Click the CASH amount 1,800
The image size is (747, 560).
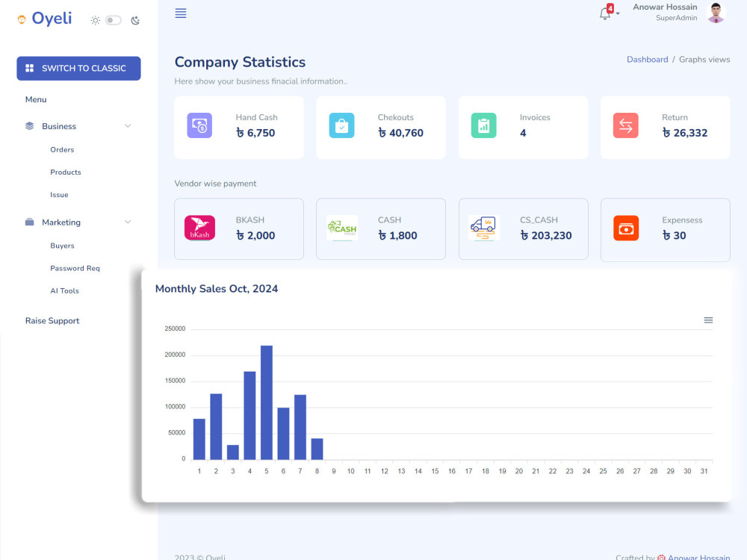coord(397,236)
